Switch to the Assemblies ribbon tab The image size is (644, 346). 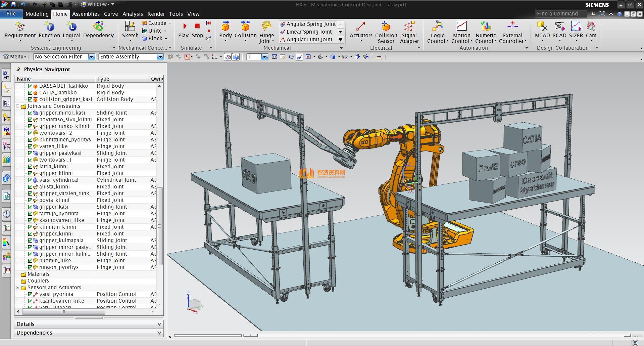86,14
